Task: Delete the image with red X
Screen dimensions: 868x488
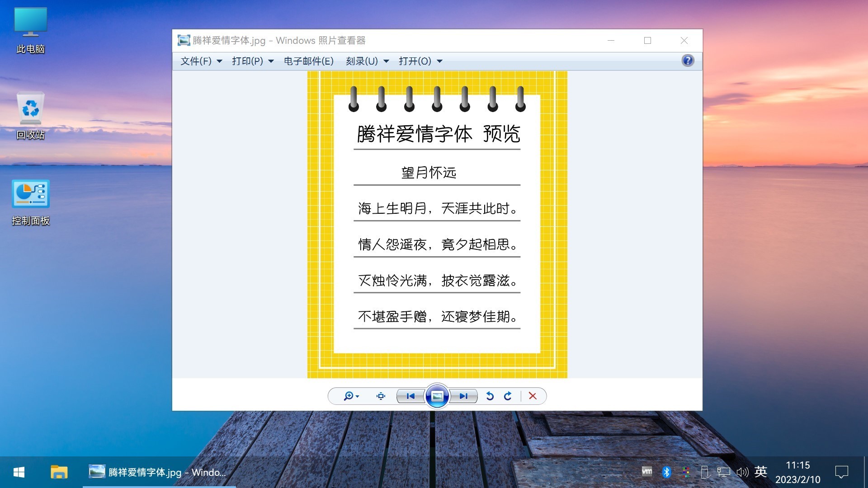Action: (533, 396)
